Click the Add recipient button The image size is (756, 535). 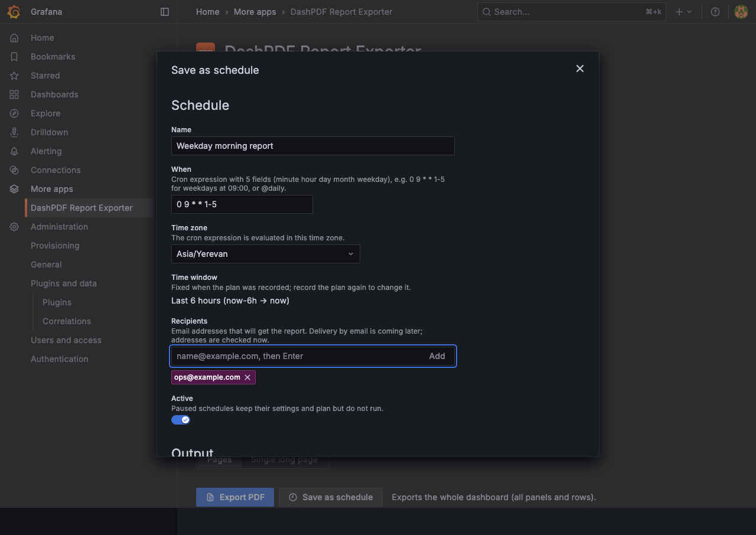437,356
